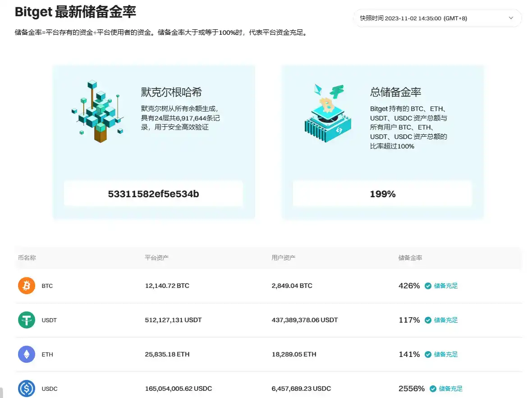
Task: Click the checkmark icon beside BTC 426%
Action: click(428, 286)
